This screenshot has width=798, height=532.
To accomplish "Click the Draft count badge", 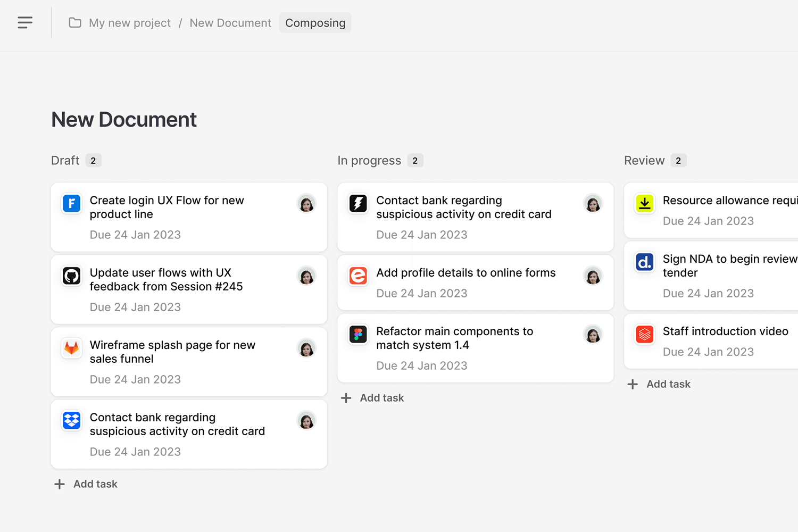I will pyautogui.click(x=93, y=161).
